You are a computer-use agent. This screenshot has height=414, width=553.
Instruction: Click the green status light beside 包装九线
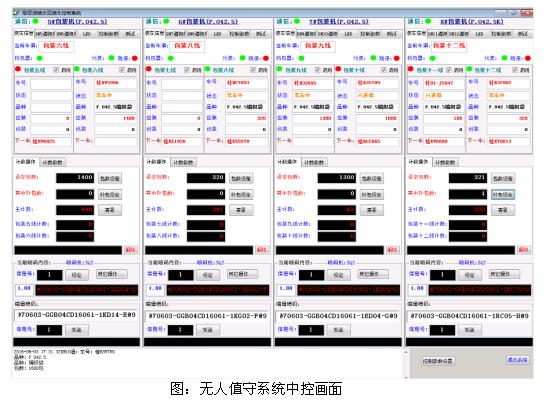pyautogui.click(x=279, y=69)
